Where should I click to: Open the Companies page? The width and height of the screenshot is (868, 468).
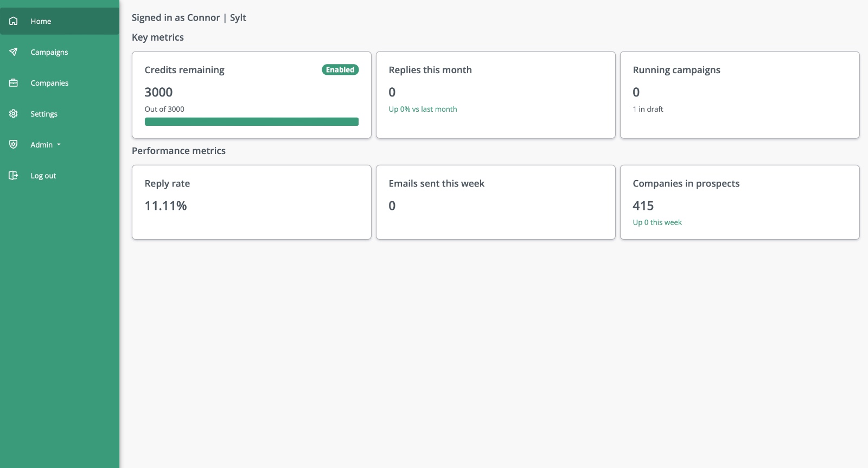60,83
